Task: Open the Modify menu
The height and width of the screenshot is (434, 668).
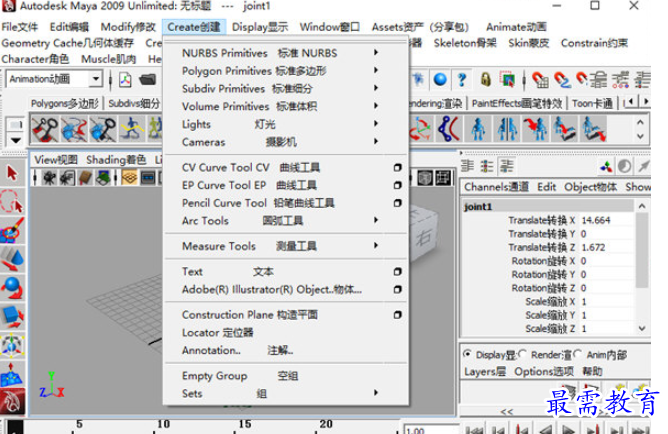Action: (128, 27)
